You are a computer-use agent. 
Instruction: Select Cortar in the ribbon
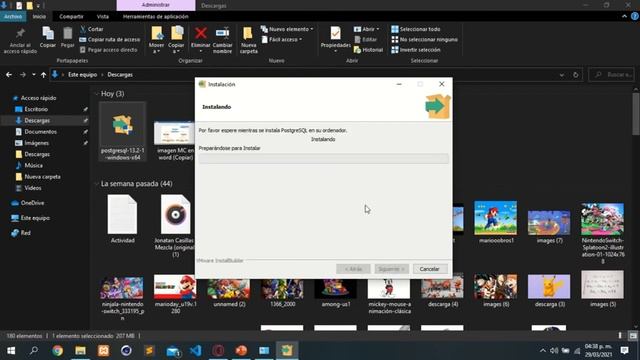point(92,29)
